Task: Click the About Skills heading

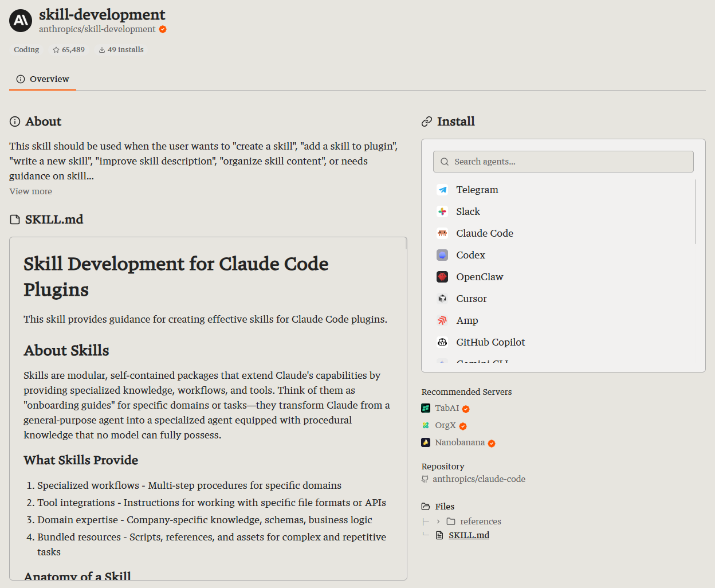Action: click(x=66, y=351)
